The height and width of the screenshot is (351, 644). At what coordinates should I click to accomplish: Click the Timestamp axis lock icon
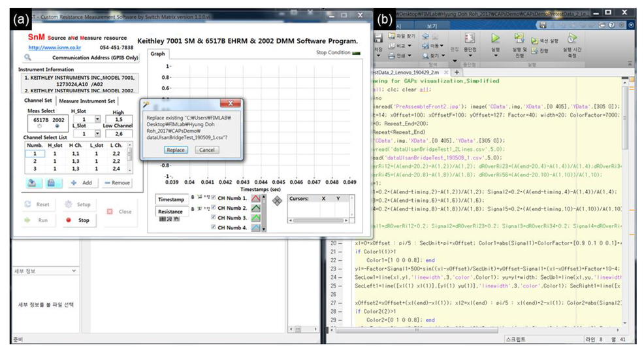click(193, 197)
